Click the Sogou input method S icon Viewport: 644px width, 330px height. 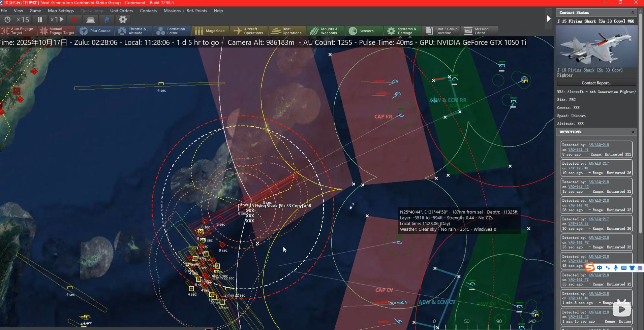point(590,268)
